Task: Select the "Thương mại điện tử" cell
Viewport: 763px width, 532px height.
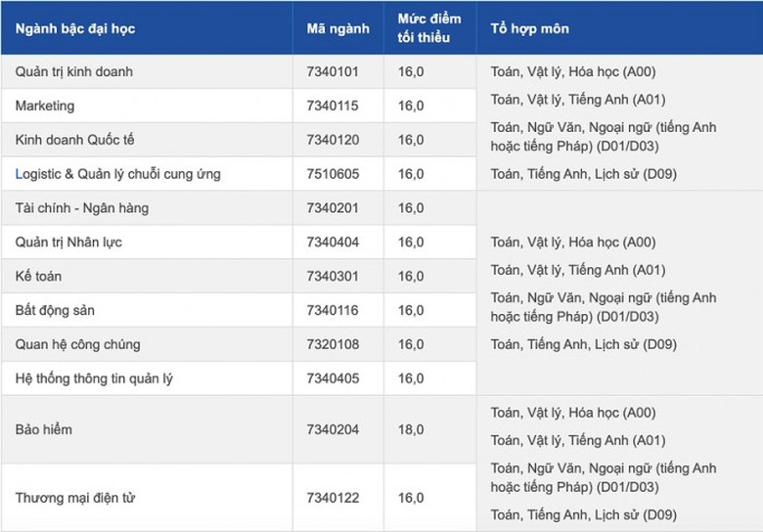Action: (x=75, y=498)
